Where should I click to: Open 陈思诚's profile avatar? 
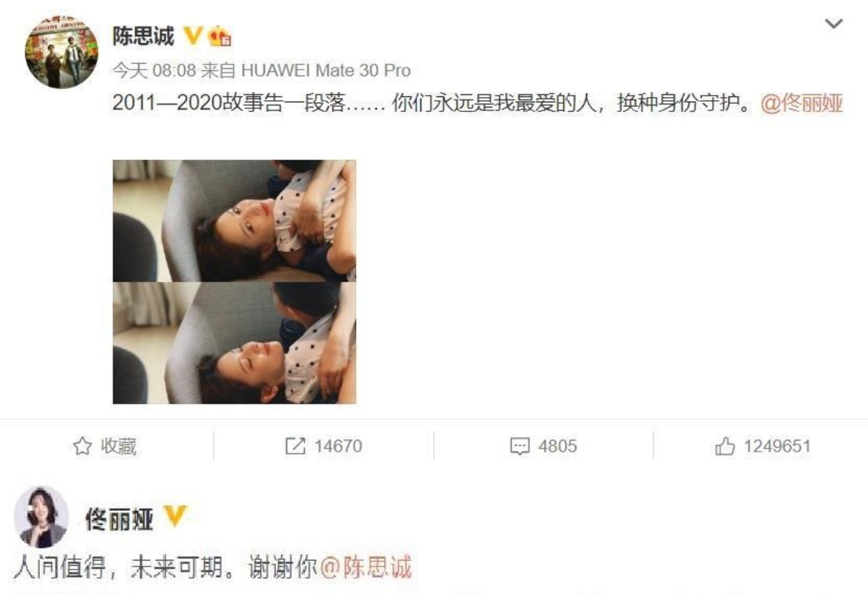click(61, 52)
